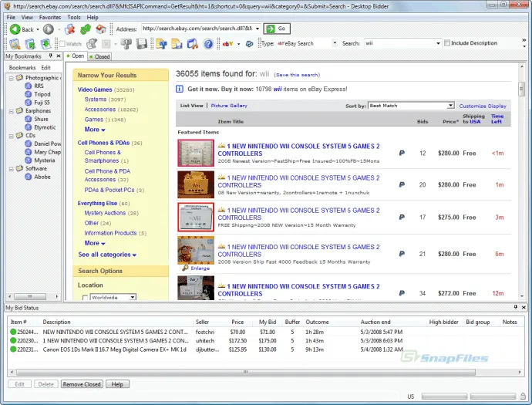Image resolution: width=532 pixels, height=405 pixels.
Task: Pin the My Bookmarks panel
Action: [x=51, y=56]
